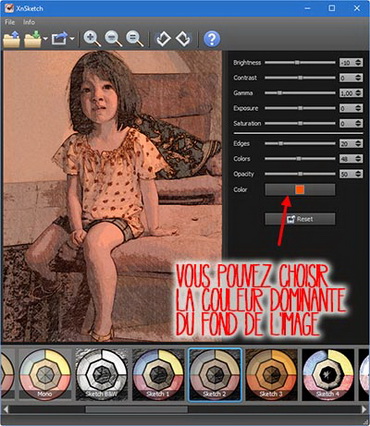Open the File menu
Screen dimensions: 370x426
coord(10,22)
